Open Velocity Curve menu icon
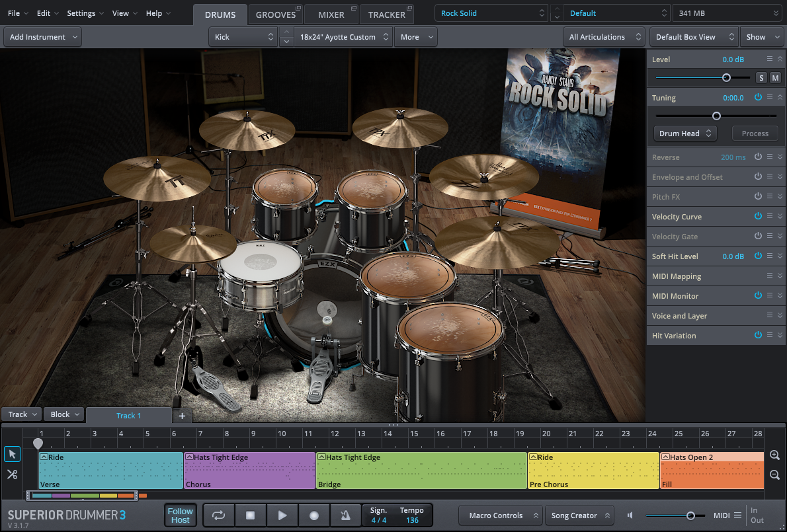787x532 pixels. coord(769,216)
